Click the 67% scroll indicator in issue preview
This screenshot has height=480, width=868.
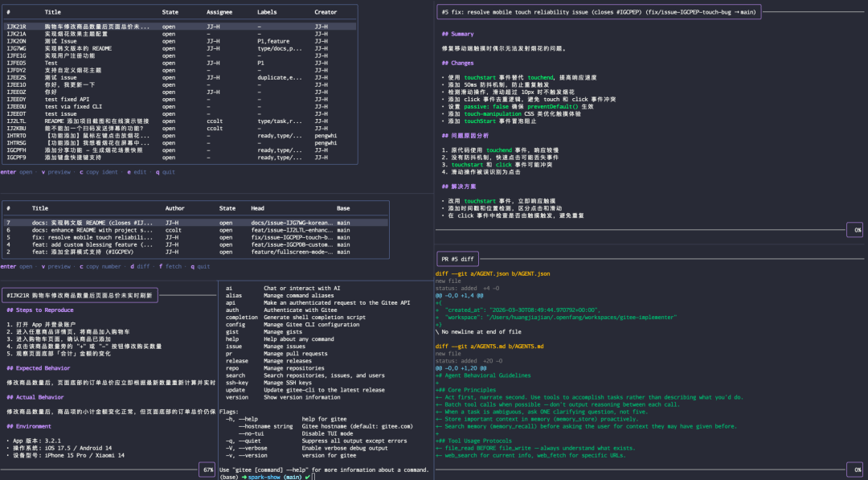(208, 470)
